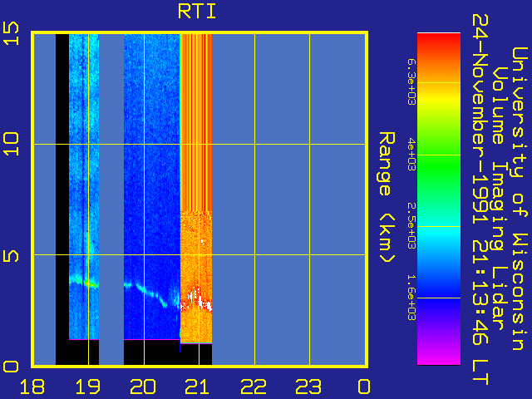Click the 21 hour time axis label
The image size is (532, 399).
[x=198, y=387]
